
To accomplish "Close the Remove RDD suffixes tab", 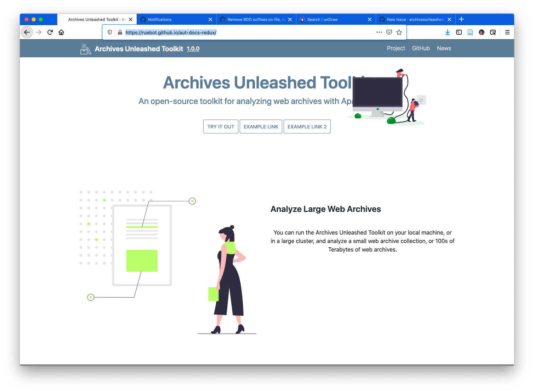I will coord(290,19).
